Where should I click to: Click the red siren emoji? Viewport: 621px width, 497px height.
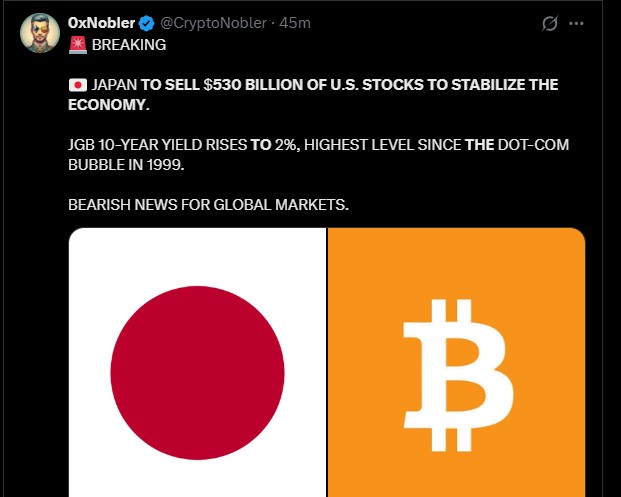[x=76, y=45]
